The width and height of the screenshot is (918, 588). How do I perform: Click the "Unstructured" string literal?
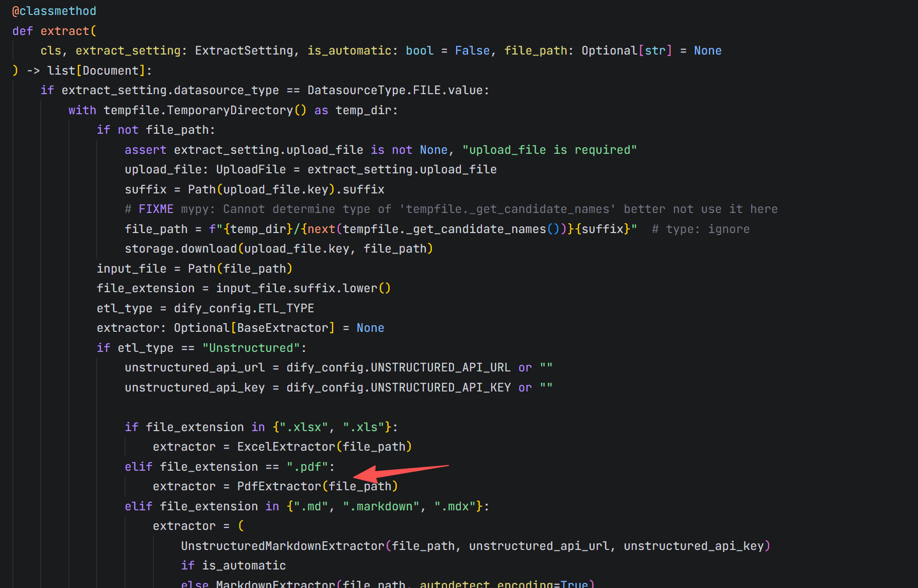click(x=251, y=348)
